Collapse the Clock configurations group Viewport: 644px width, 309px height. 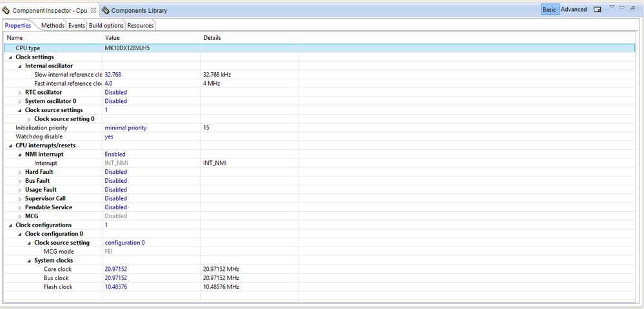[10, 225]
